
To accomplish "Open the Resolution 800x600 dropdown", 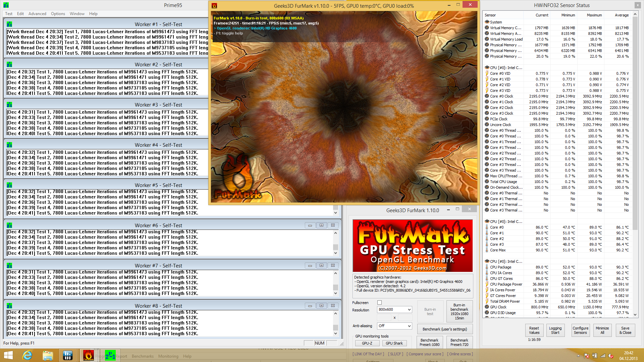I will pos(394,309).
